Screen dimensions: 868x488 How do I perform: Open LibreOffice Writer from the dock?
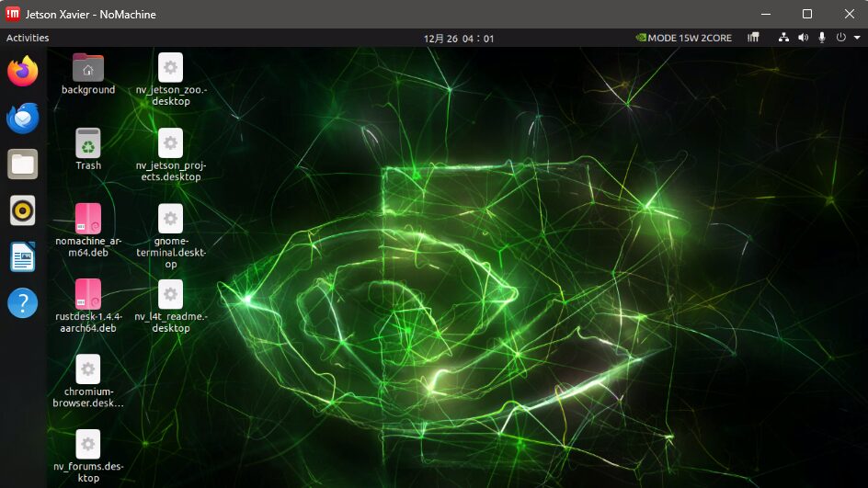(x=23, y=257)
